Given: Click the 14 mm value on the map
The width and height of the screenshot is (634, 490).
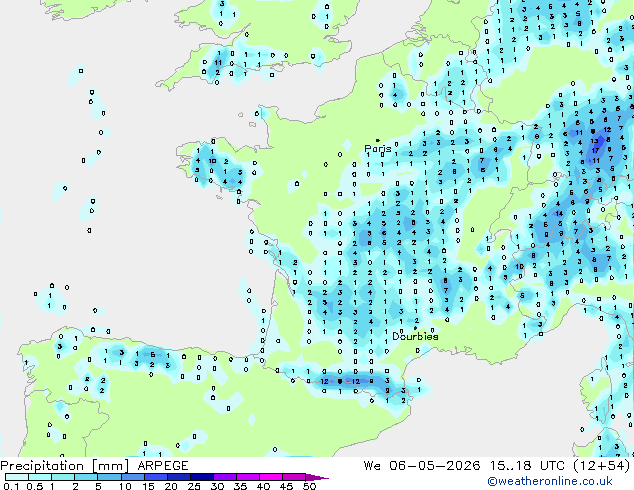Looking at the screenshot, I should [559, 213].
